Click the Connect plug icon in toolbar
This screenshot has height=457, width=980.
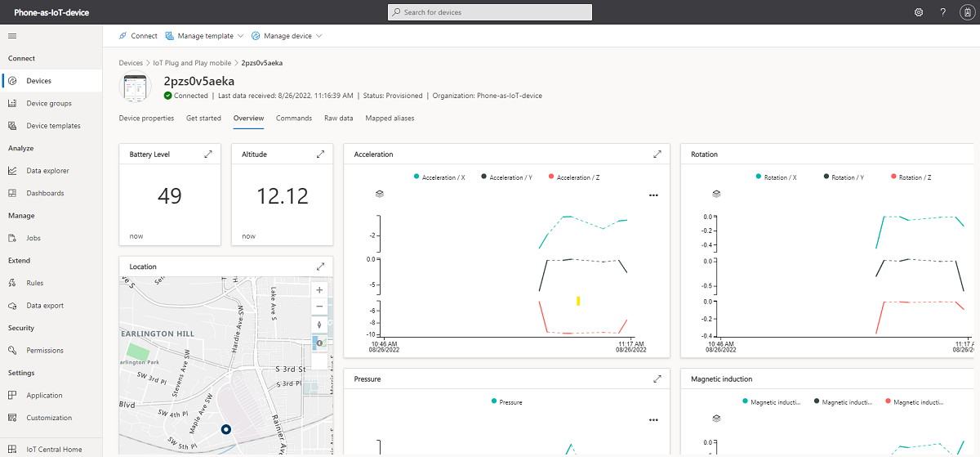(122, 36)
